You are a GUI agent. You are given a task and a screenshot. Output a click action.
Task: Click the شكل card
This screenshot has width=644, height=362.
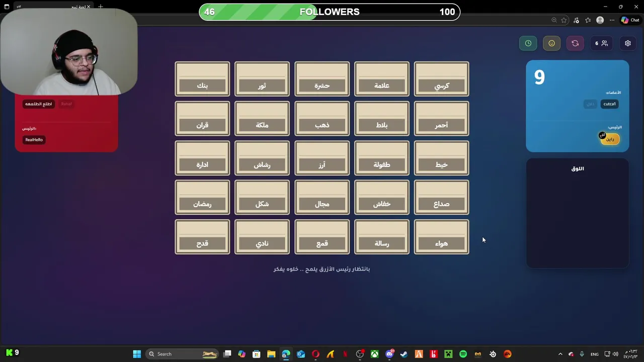click(x=262, y=197)
